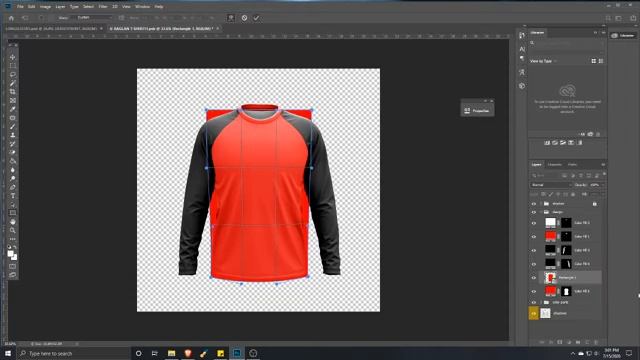Select the Rectangular Marquee tool
Image resolution: width=640 pixels, height=360 pixels.
[x=13, y=66]
